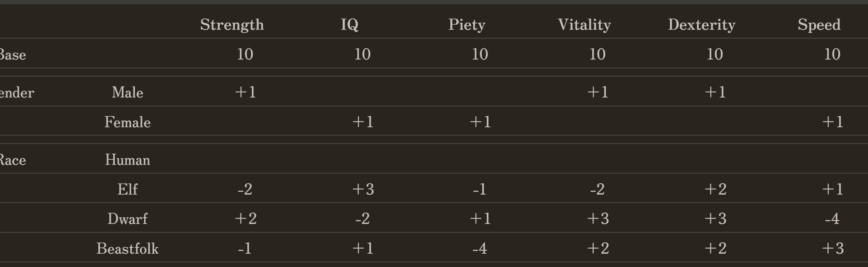Click Base Dexterity value of 10
The height and width of the screenshot is (267, 868).
pyautogui.click(x=715, y=54)
